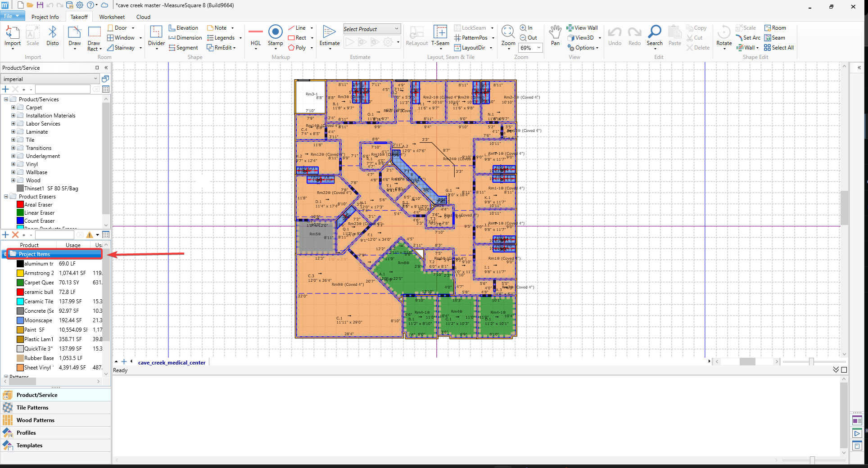The image size is (868, 468).
Task: Switch to the Worksheet tab
Action: pyautogui.click(x=112, y=17)
